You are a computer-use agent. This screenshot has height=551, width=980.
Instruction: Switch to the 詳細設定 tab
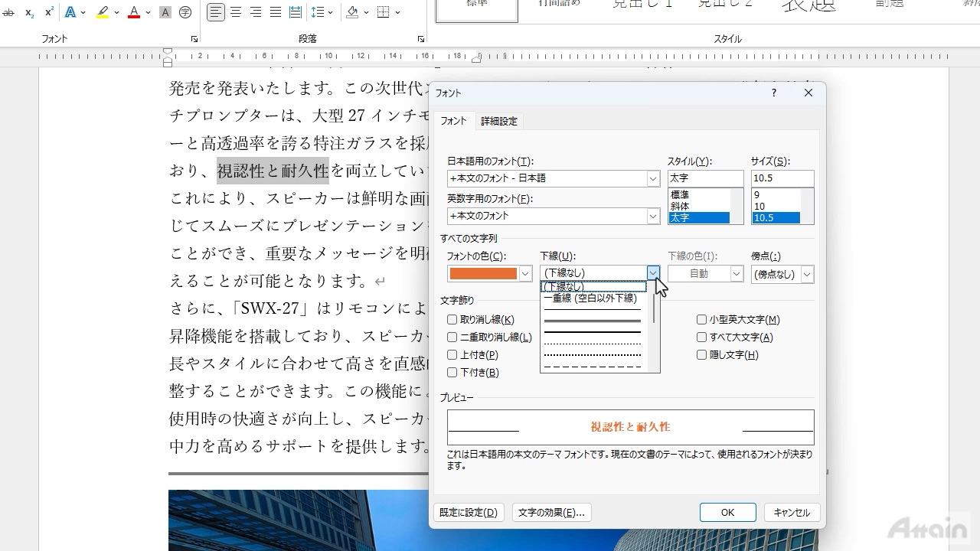[499, 121]
